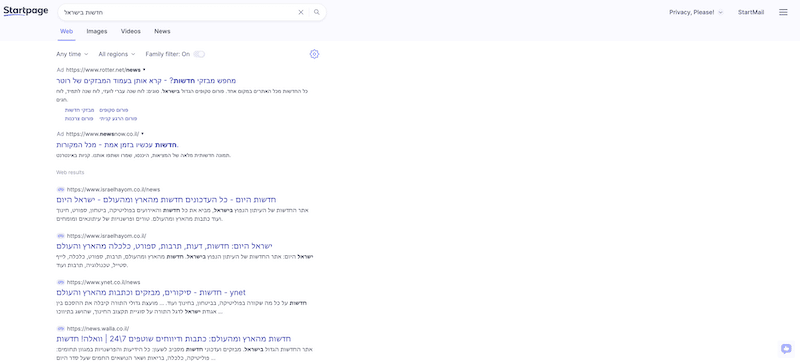Click anonymous view icon beside ynet.co.il/news
The image size is (800, 362).
(60, 282)
